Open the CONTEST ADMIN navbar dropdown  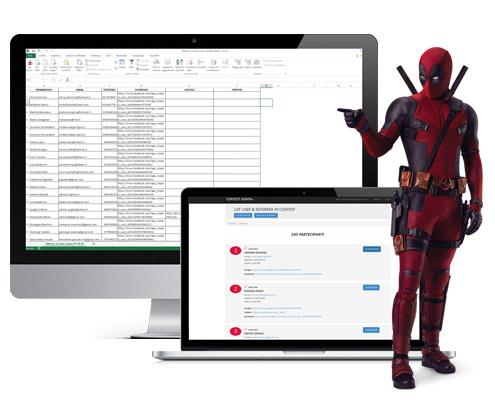(240, 199)
